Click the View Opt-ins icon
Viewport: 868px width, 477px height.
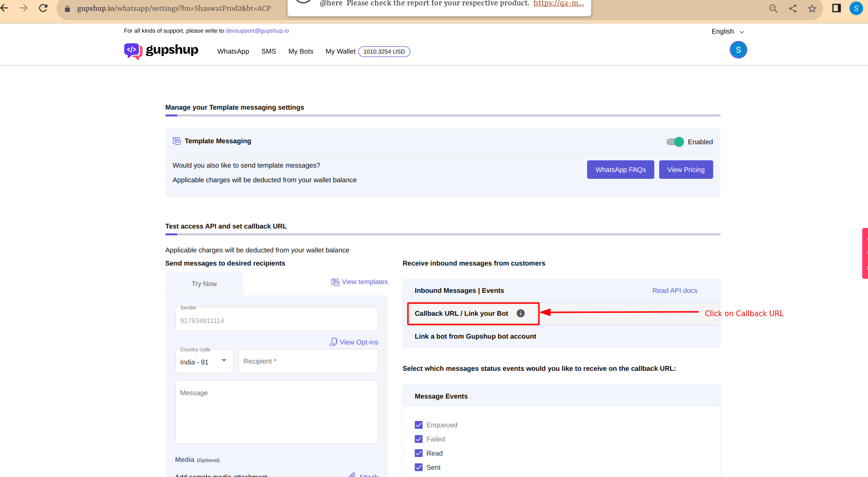tap(333, 342)
